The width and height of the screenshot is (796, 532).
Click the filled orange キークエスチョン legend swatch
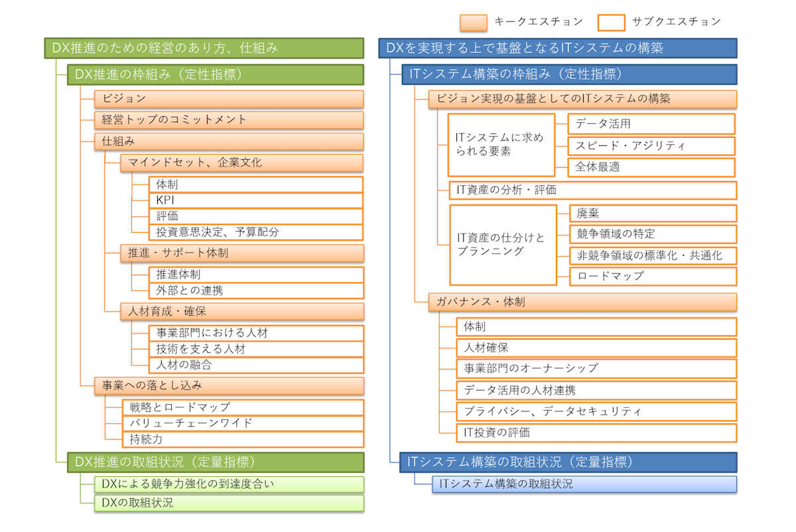(x=474, y=22)
